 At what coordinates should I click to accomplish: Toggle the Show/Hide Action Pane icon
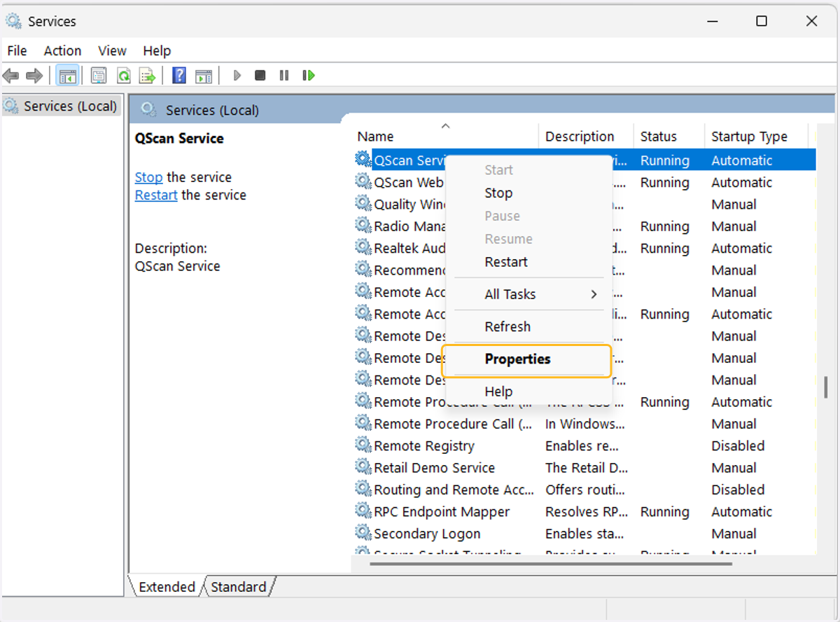pyautogui.click(x=204, y=76)
